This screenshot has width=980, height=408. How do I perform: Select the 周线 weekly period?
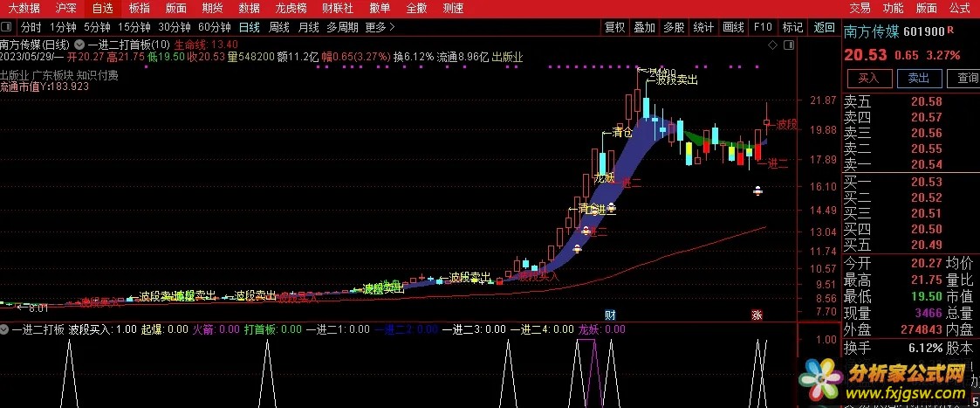tap(279, 28)
